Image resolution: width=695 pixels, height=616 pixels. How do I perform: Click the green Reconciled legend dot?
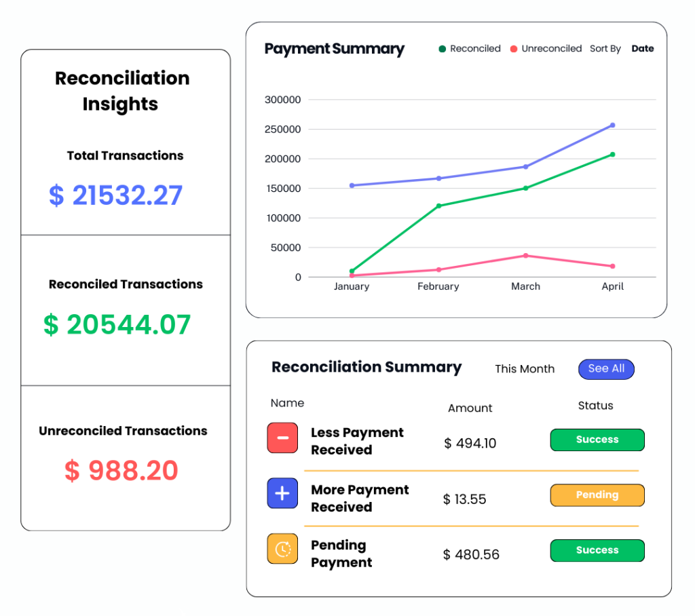(443, 49)
